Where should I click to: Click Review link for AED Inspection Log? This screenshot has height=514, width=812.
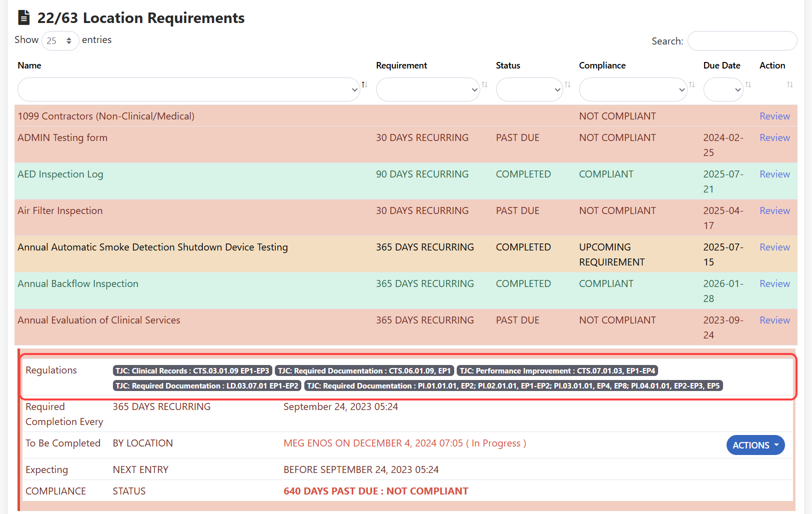775,174
